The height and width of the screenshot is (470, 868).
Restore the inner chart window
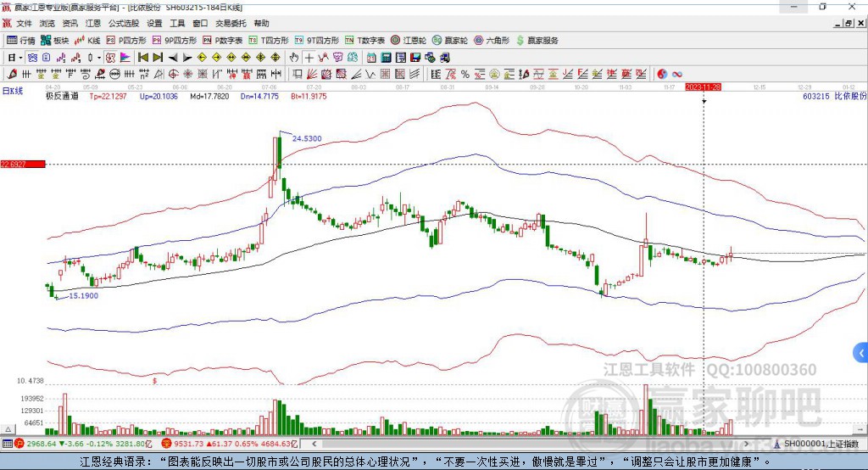coord(848,23)
